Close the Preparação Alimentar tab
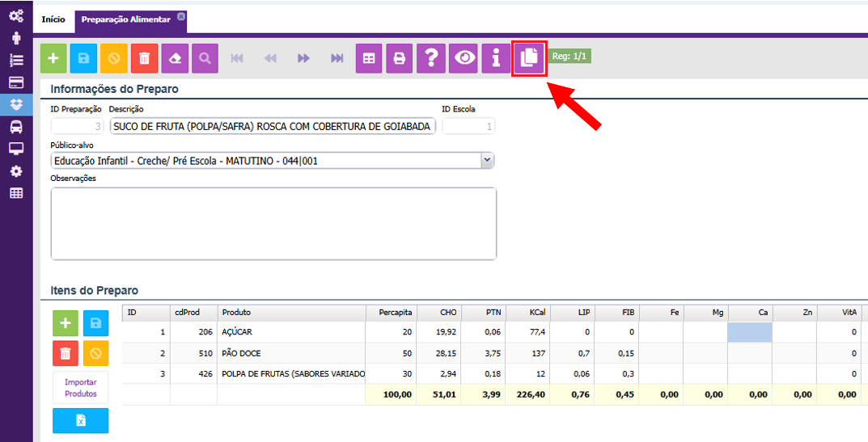 point(181,16)
